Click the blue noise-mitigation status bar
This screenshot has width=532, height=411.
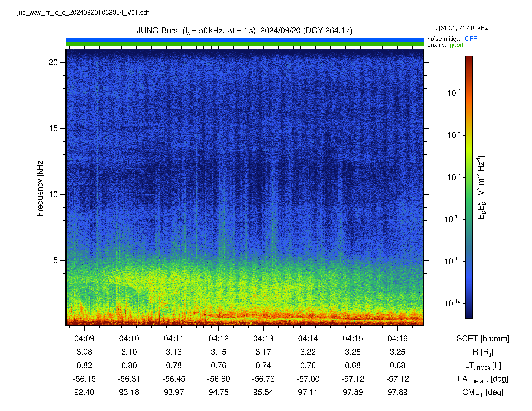245,40
